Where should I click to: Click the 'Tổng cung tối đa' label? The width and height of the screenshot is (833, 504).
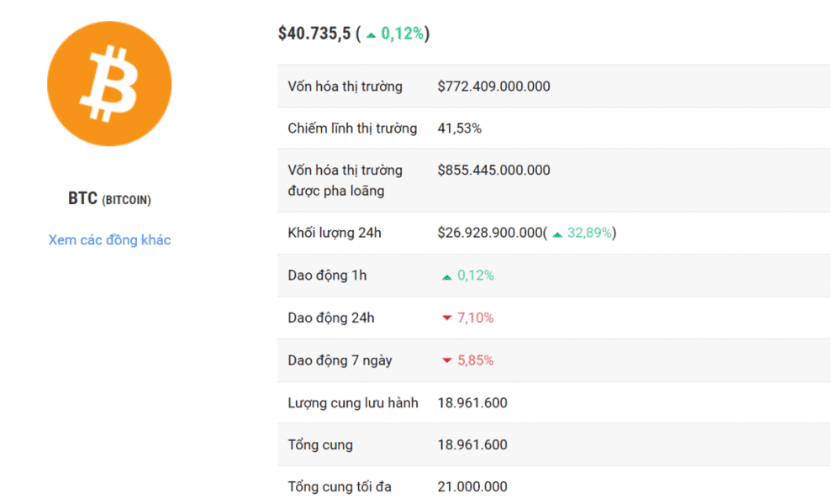click(x=340, y=486)
